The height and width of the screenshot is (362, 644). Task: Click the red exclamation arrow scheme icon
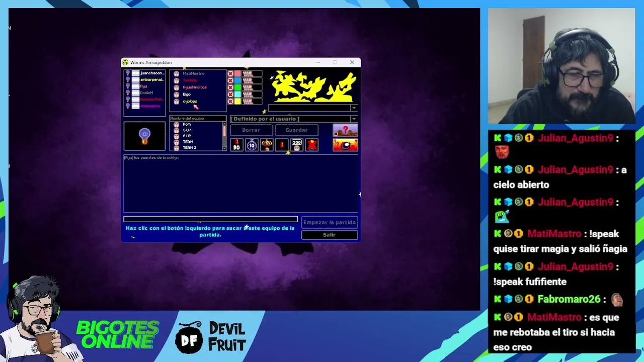(x=282, y=145)
